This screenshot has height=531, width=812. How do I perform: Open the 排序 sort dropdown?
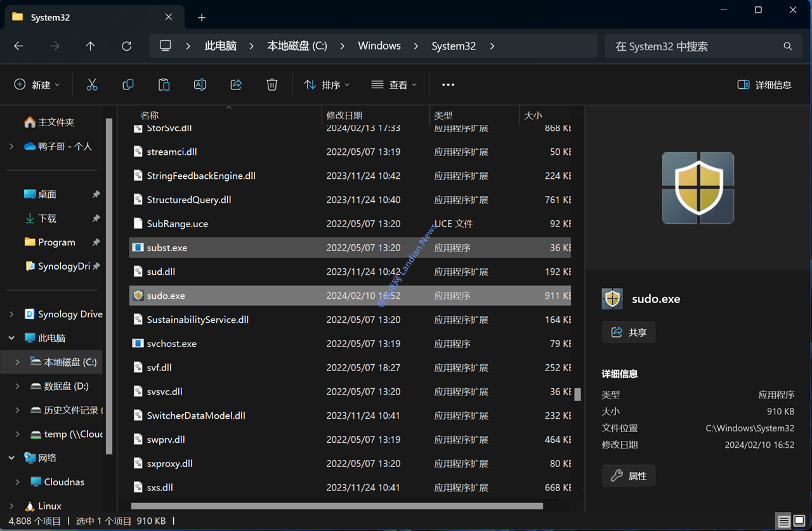[327, 84]
